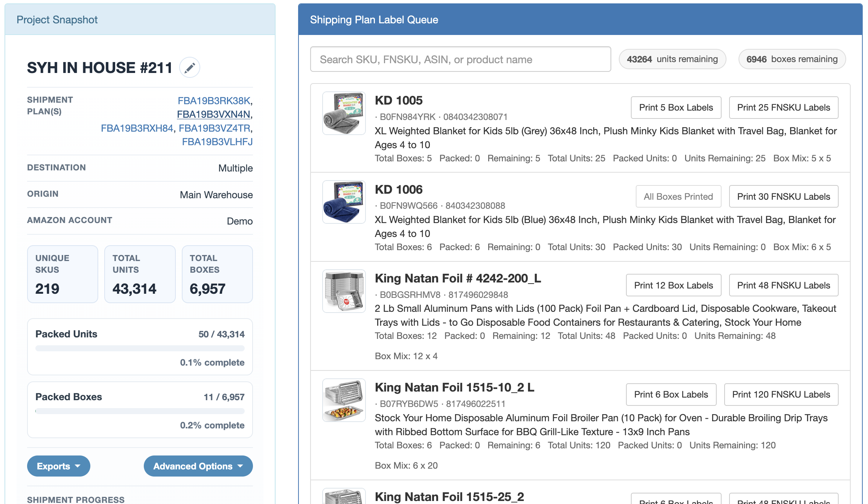This screenshot has height=504, width=868.
Task: Click the King Natan Foil 1515-10_2 L title
Action: [455, 387]
